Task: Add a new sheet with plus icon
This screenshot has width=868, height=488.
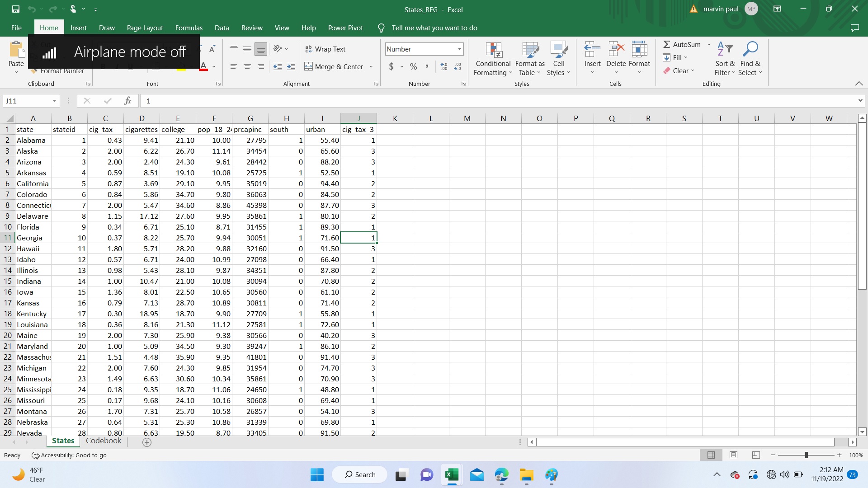Action: point(147,442)
